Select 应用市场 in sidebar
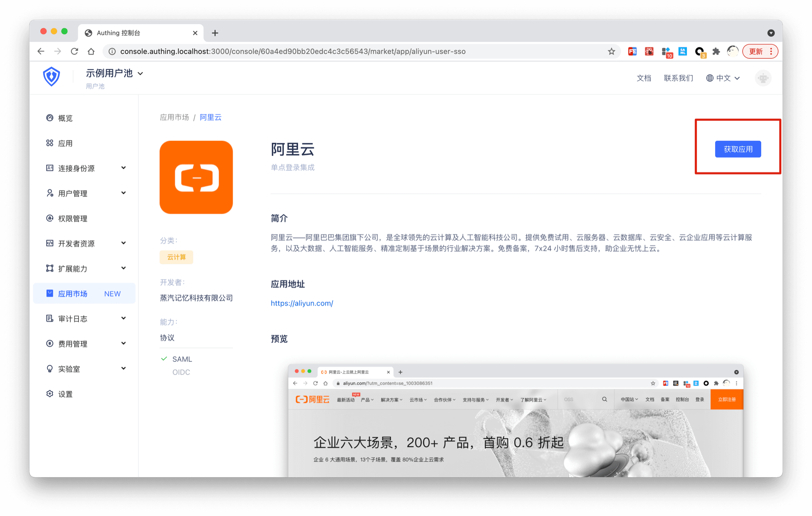Screen dimensions: 812x516 coord(73,294)
